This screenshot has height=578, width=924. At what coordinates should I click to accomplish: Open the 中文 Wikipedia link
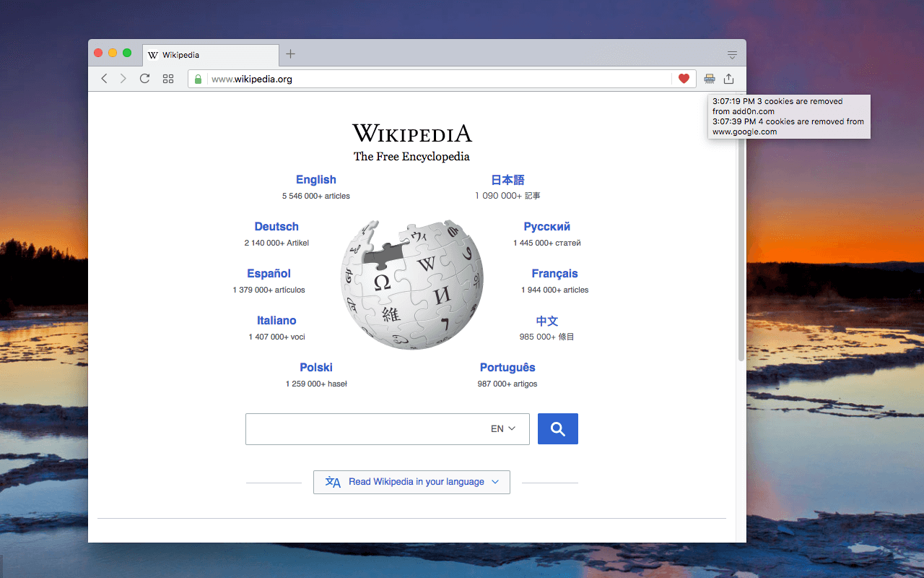tap(547, 321)
